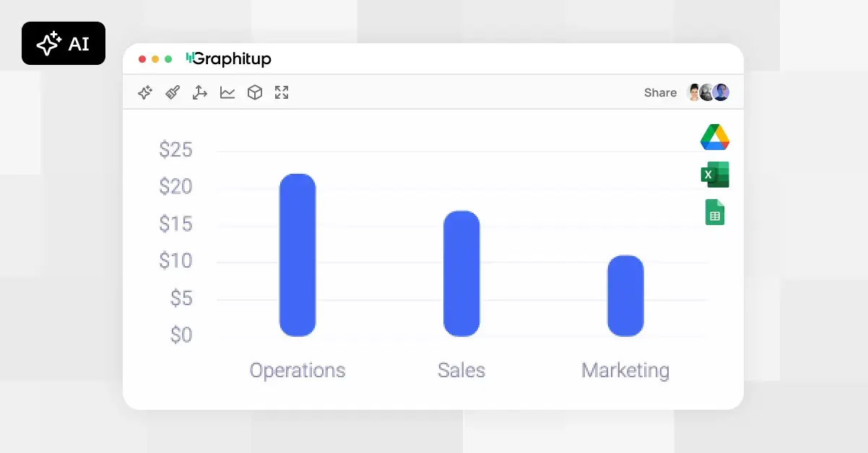Screen dimensions: 868x453
Task: Toggle the yellow window indicator
Action: [154, 59]
